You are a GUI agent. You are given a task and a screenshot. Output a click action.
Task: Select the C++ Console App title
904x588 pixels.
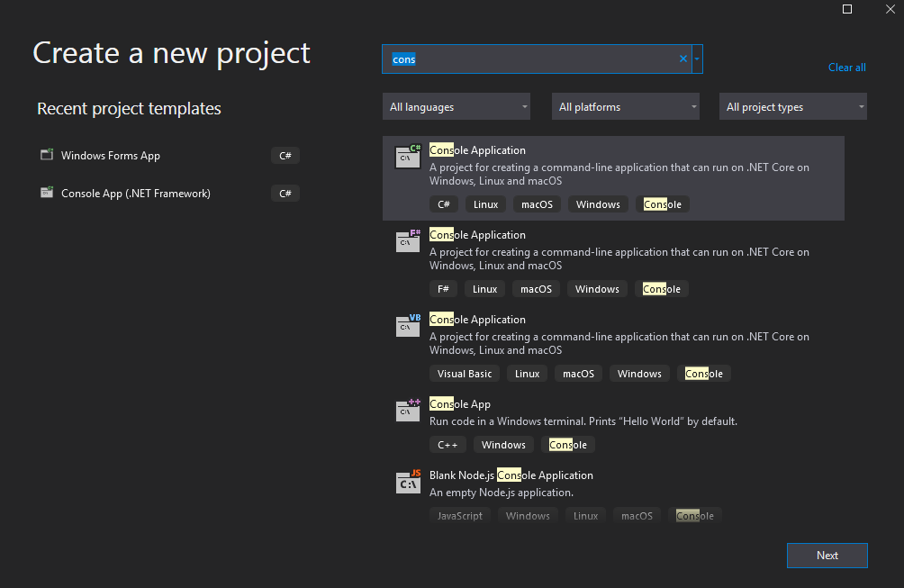pyautogui.click(x=459, y=404)
